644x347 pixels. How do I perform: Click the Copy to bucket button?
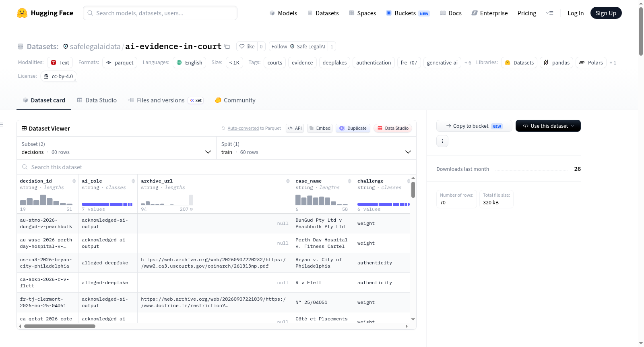[x=474, y=126]
